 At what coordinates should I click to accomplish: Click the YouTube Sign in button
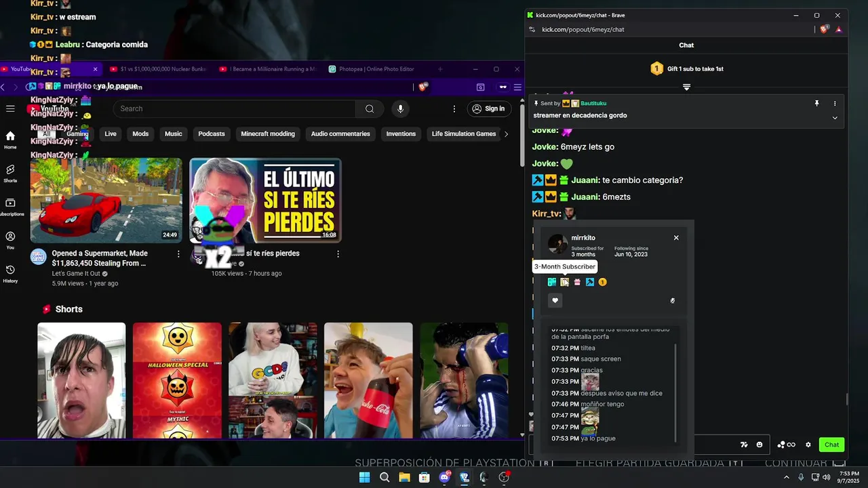[489, 108]
